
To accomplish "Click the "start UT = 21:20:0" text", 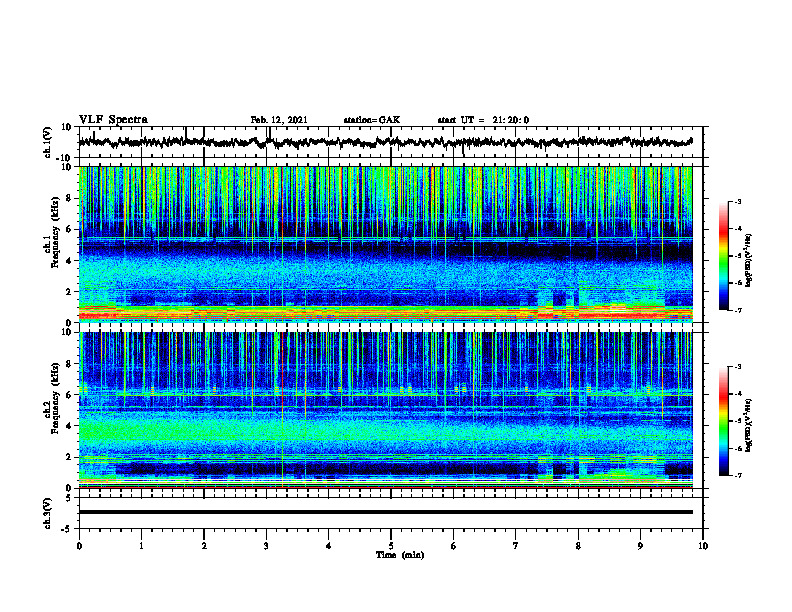I will (483, 120).
